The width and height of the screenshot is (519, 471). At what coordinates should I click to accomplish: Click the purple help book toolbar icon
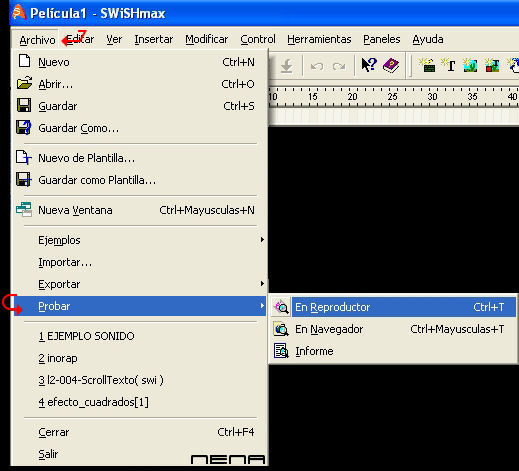391,65
